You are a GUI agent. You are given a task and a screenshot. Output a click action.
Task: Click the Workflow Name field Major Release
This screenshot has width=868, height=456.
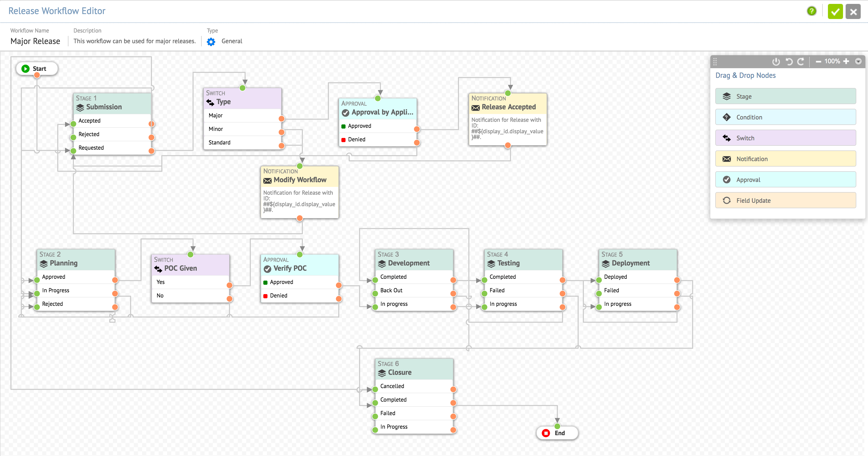(35, 41)
